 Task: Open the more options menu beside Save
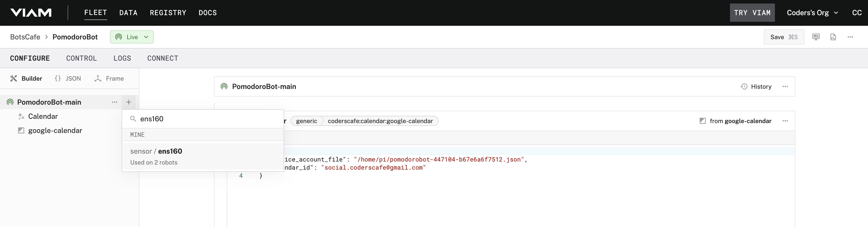(850, 37)
